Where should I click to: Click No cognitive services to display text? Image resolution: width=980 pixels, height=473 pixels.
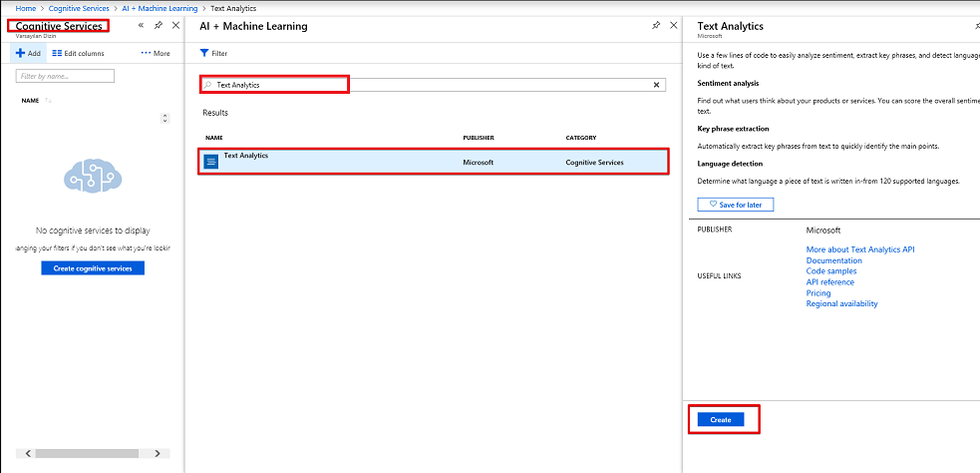93,231
